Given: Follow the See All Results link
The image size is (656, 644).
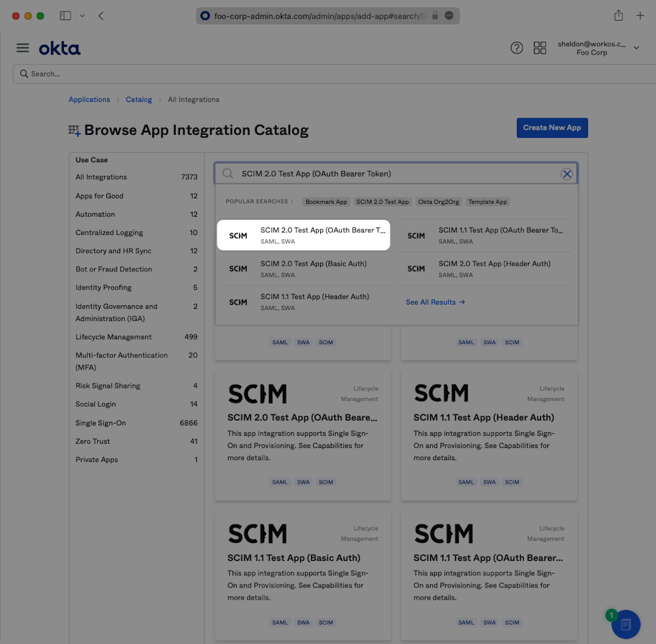Looking at the screenshot, I should [x=435, y=302].
